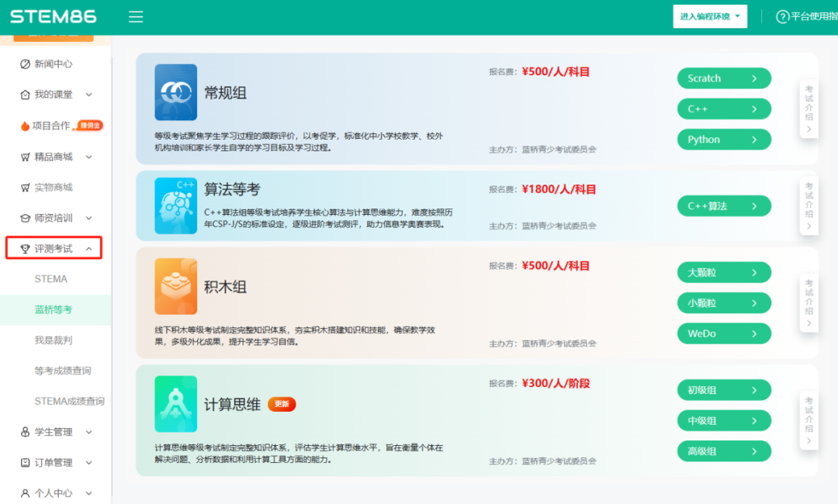
Task: Click the 更新 badge next to 计算思维
Action: click(x=282, y=404)
